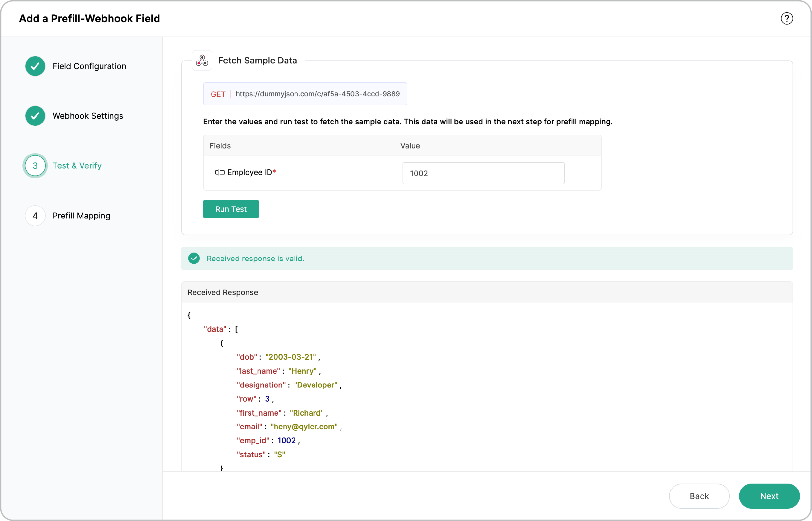Click the text field icon beside Employee ID
This screenshot has height=521, width=812.
pyautogui.click(x=220, y=173)
